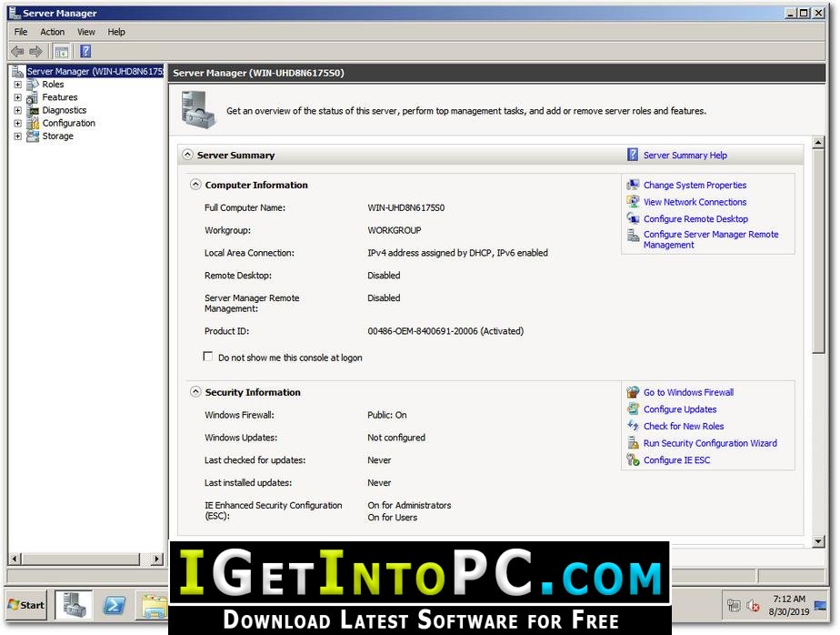Click the scroll down arrow in main pane

pyautogui.click(x=818, y=541)
